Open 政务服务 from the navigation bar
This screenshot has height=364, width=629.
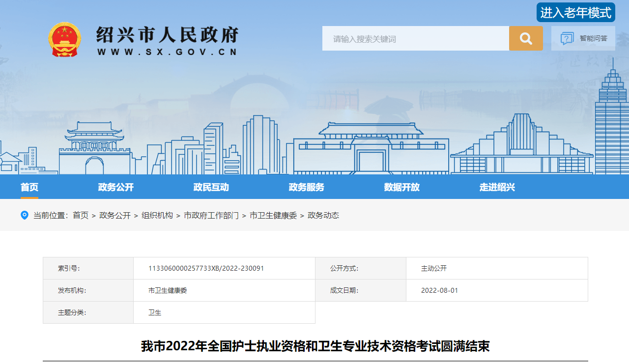pyautogui.click(x=307, y=187)
